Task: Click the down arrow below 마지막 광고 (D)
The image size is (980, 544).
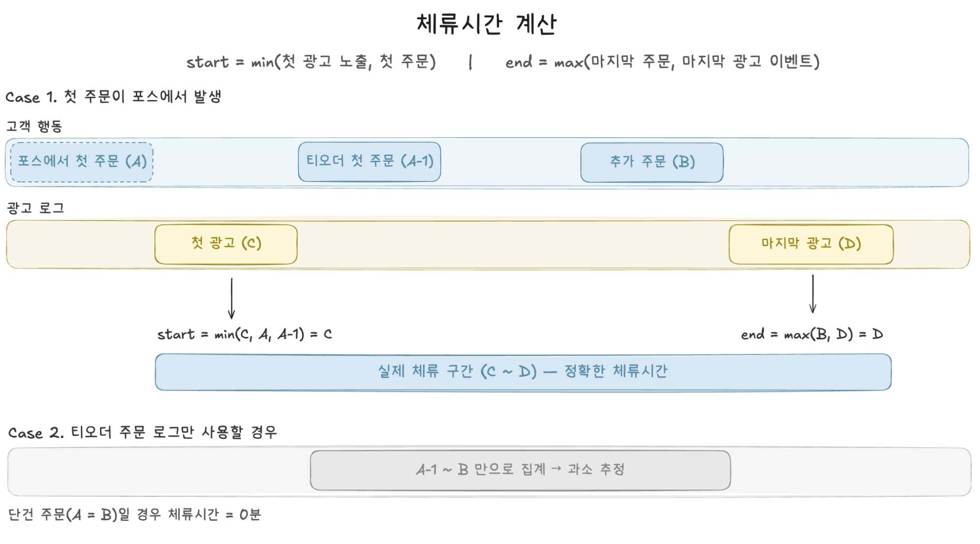Action: [x=812, y=294]
